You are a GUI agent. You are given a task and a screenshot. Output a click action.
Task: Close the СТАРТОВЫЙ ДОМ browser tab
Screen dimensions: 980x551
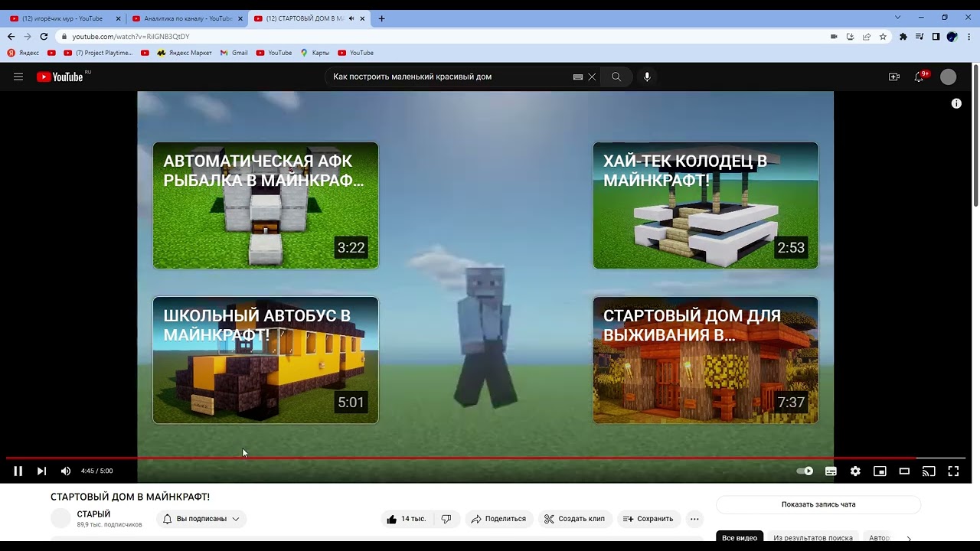coord(361,18)
